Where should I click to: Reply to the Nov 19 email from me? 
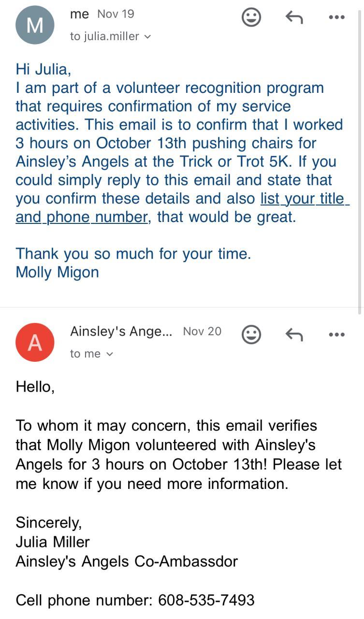(294, 17)
